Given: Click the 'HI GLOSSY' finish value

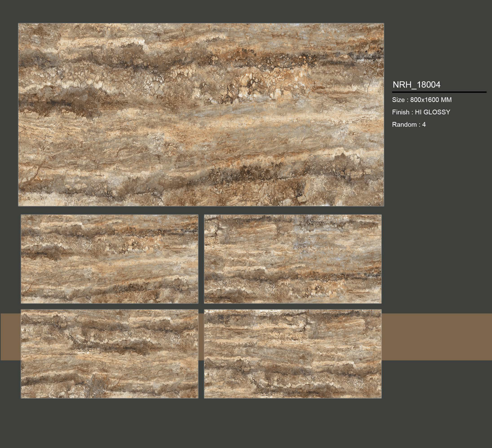Looking at the screenshot, I should (432, 112).
